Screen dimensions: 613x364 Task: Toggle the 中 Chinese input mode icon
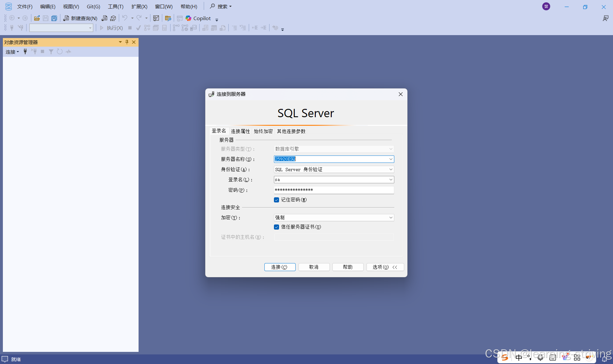[x=519, y=357]
